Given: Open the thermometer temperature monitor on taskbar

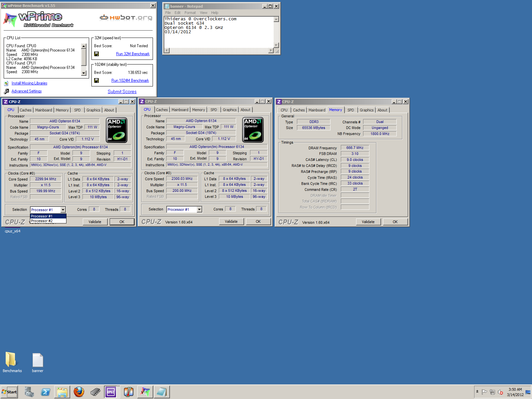Looking at the screenshot, I should pos(128,392).
